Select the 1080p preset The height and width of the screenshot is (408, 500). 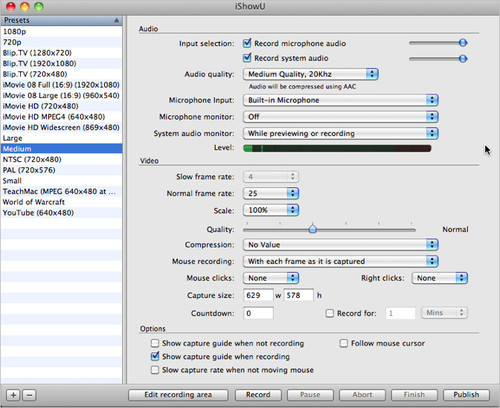61,31
